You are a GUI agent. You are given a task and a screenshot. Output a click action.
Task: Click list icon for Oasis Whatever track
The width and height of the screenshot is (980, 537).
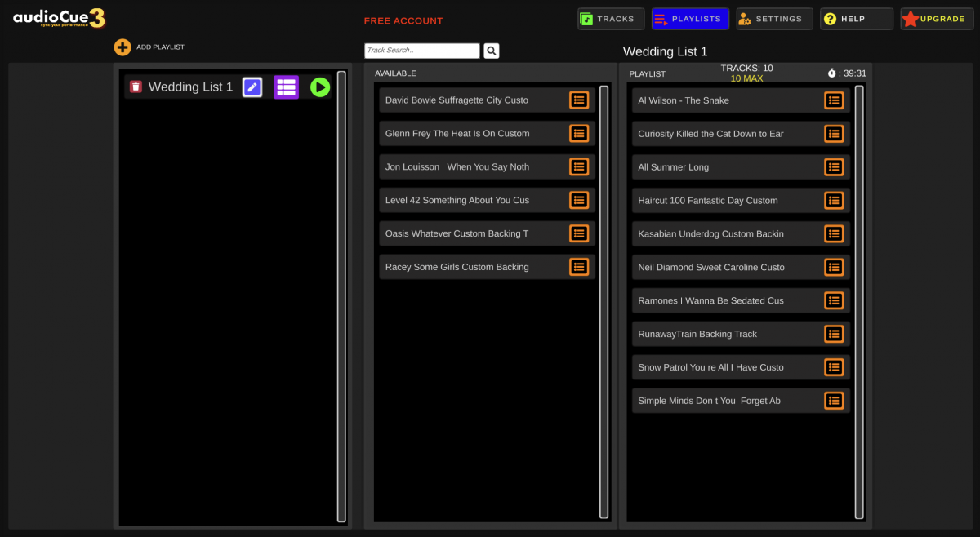click(x=579, y=233)
